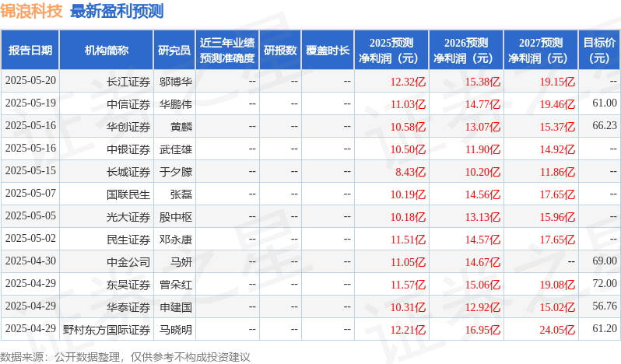Click the date 2025-04-30 cell
Image resolution: width=621 pixels, height=364 pixels.
pos(30,261)
